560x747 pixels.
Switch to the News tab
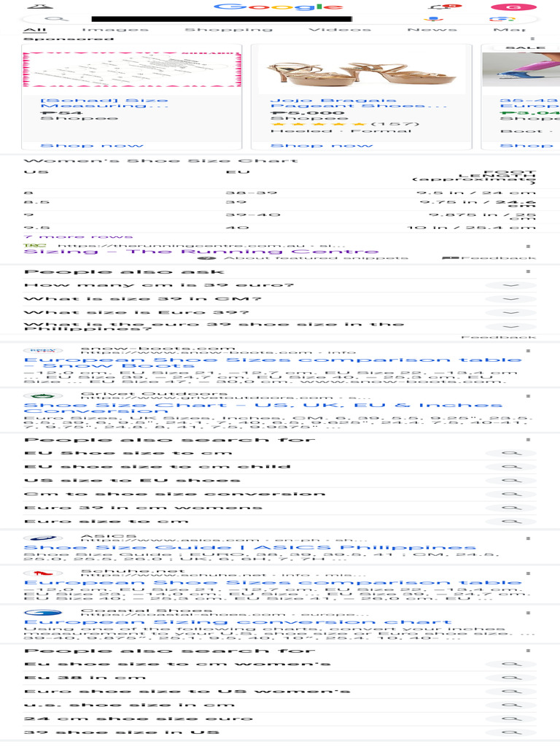point(432,29)
